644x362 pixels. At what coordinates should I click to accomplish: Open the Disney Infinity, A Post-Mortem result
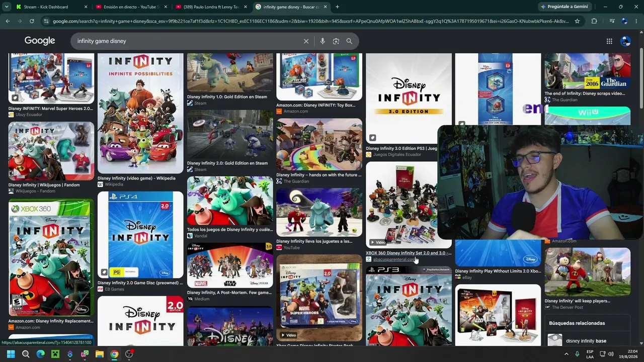229,293
